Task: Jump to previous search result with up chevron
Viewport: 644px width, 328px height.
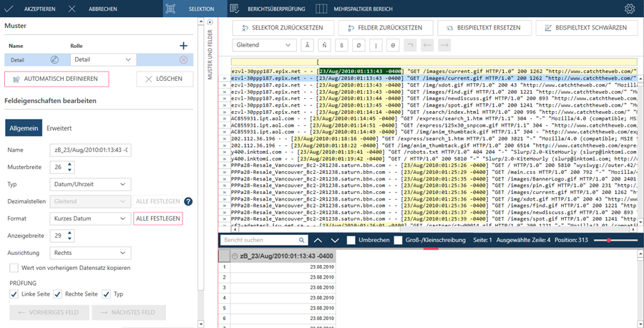Action: pyautogui.click(x=318, y=240)
